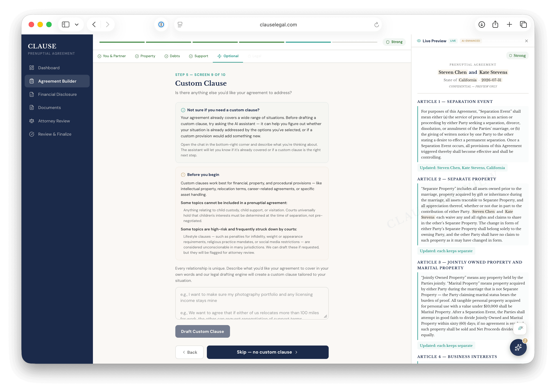Go to Documents in the sidebar
556x392 pixels.
57,107
